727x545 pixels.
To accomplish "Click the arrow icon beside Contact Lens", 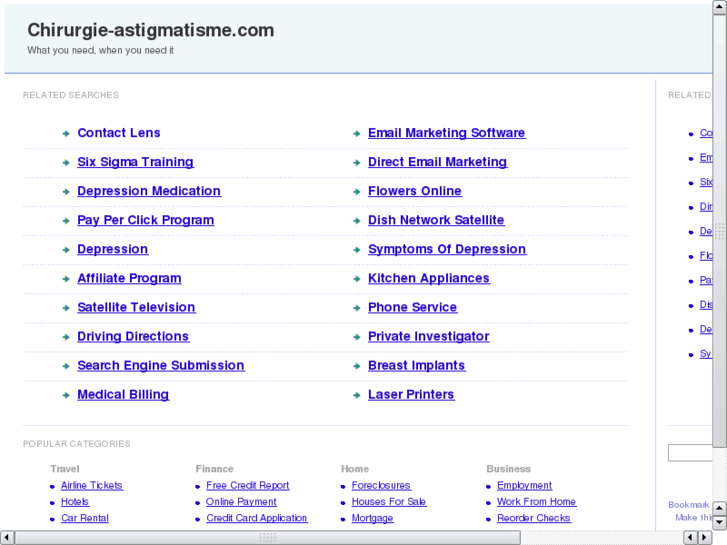I will tap(66, 134).
